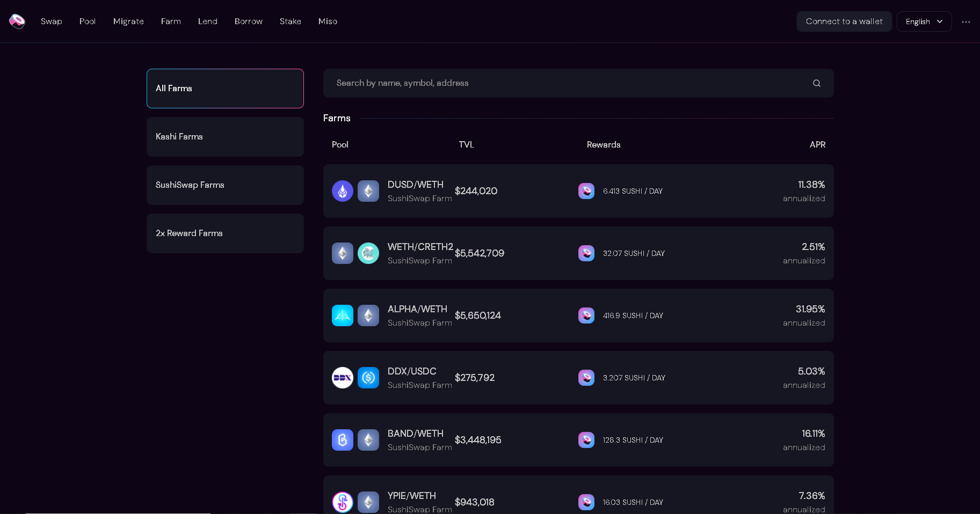Sort by the TVL column header
This screenshot has height=514, width=980.
point(467,145)
